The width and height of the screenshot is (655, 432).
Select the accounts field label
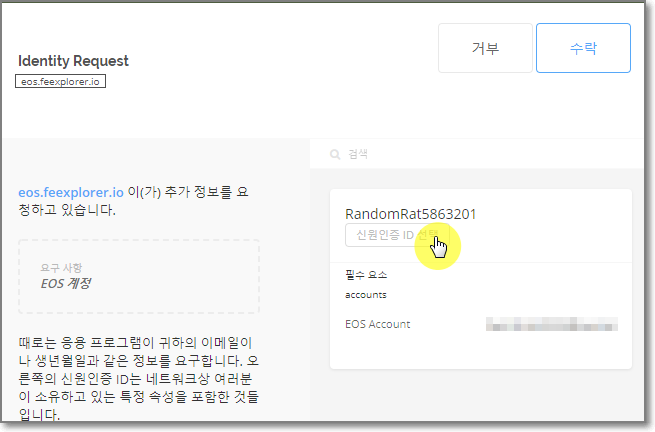(366, 295)
